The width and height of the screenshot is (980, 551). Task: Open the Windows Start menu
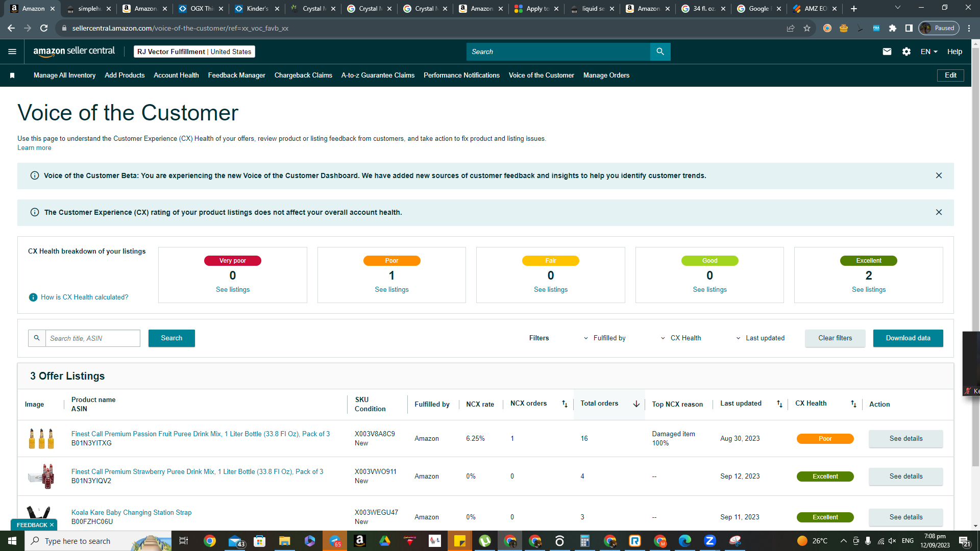tap(12, 541)
